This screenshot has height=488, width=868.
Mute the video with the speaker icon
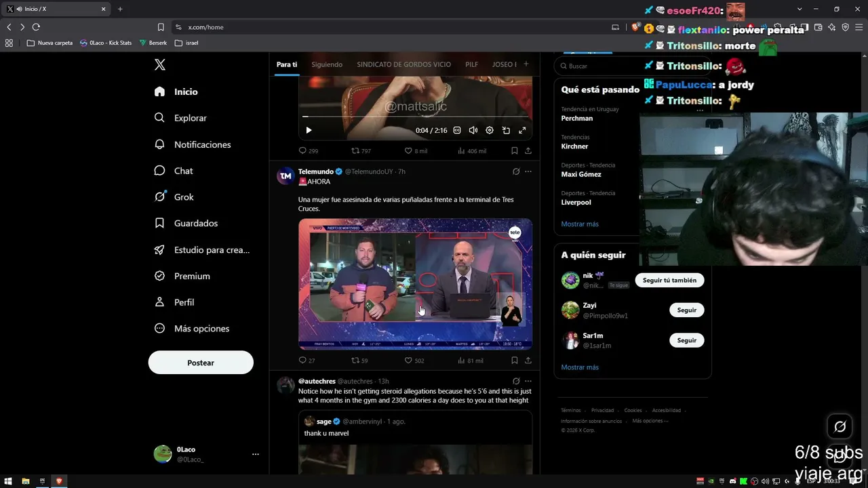point(473,130)
